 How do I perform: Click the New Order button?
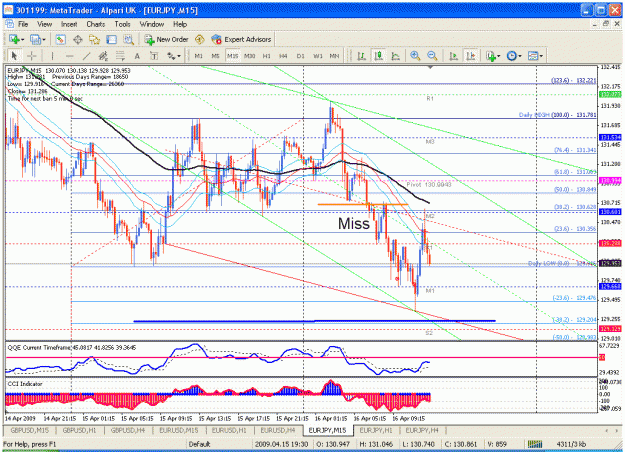pos(166,39)
